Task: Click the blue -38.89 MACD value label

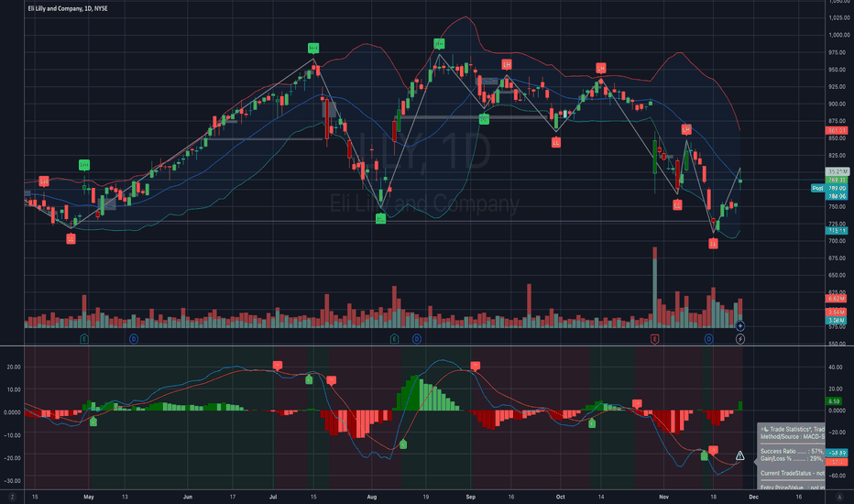Action: pos(837,453)
